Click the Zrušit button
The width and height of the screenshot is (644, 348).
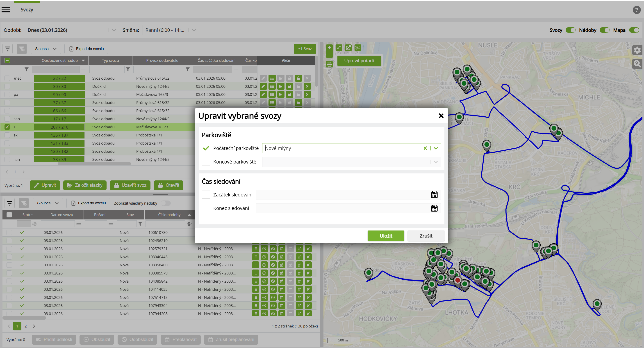coord(426,236)
